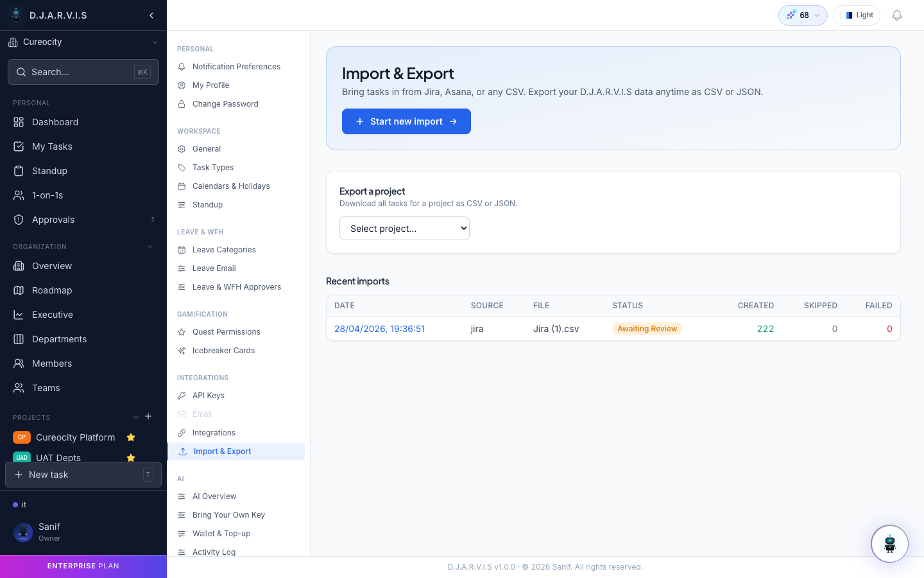This screenshot has width=924, height=578.
Task: Open My Profile settings
Action: click(x=236, y=85)
